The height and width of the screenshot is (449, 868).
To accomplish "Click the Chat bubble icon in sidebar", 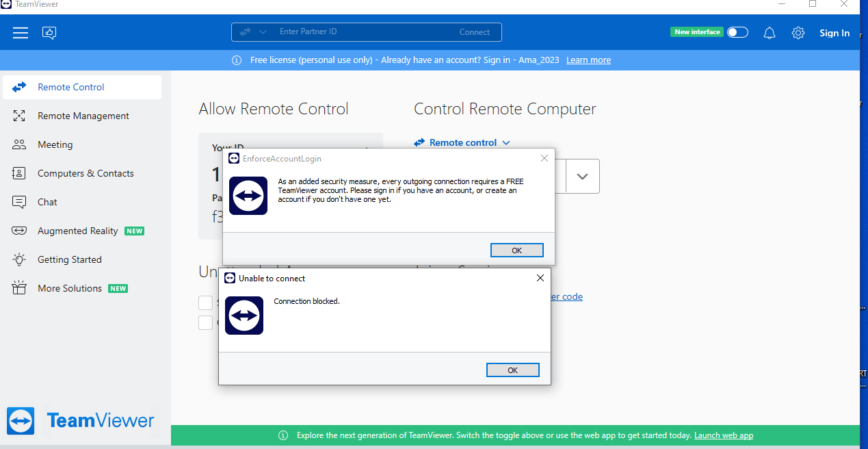I will pos(19,202).
